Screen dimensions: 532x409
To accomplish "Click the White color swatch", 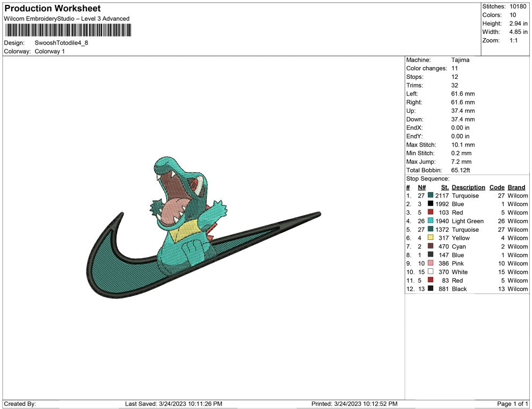I will (x=430, y=271).
